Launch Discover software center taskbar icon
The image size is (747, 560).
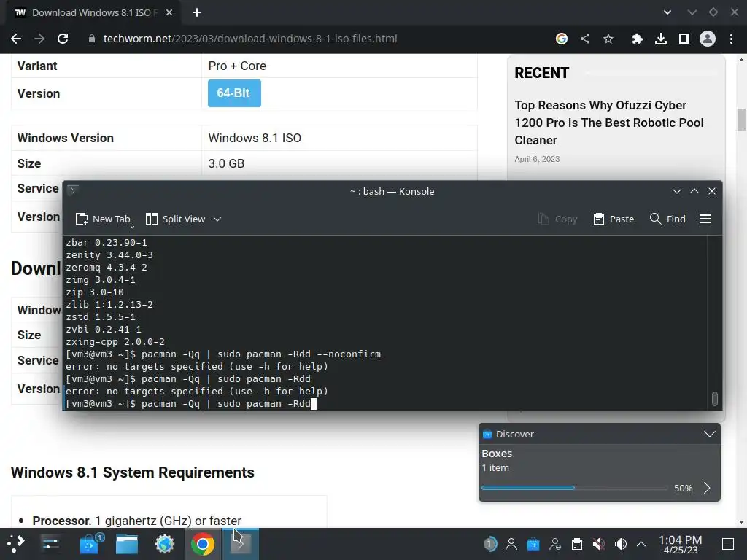pos(90,544)
